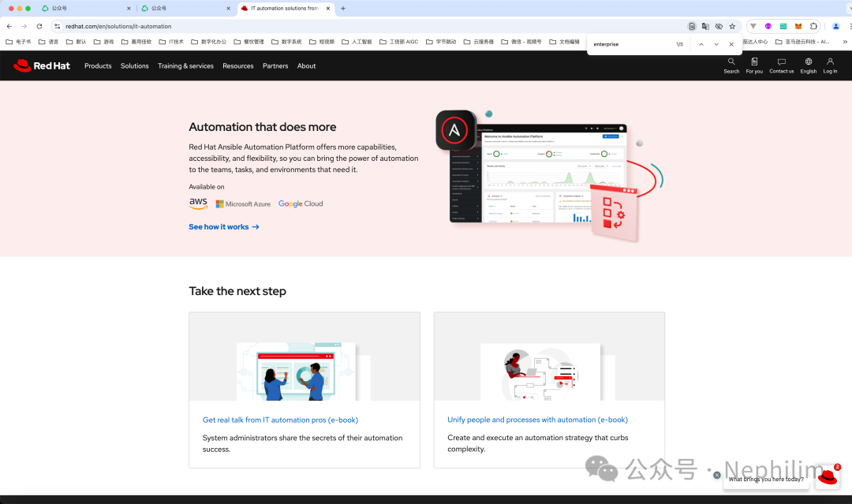Open the new tab with plus button
852x504 pixels.
tap(343, 8)
